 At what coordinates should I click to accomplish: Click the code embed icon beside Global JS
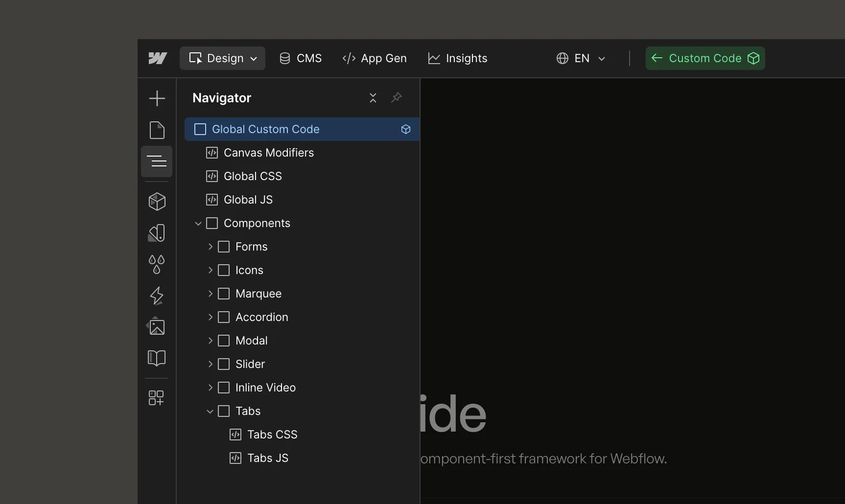(212, 200)
